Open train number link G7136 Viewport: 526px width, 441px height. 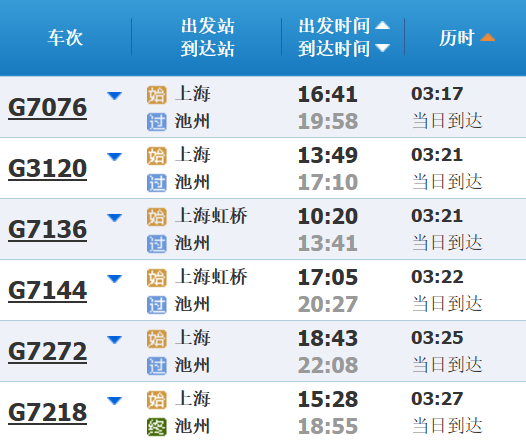(47, 230)
